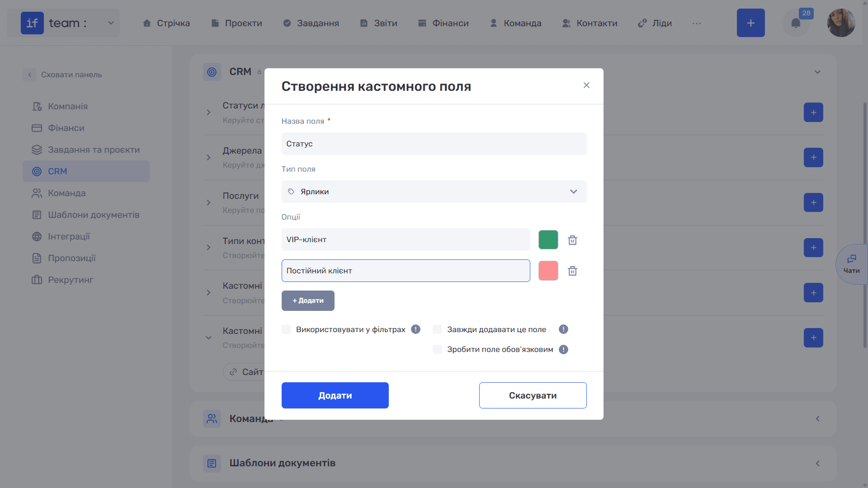Viewport: 868px width, 488px height.
Task: Show info about Використовувати у фільтрах
Action: 415,329
